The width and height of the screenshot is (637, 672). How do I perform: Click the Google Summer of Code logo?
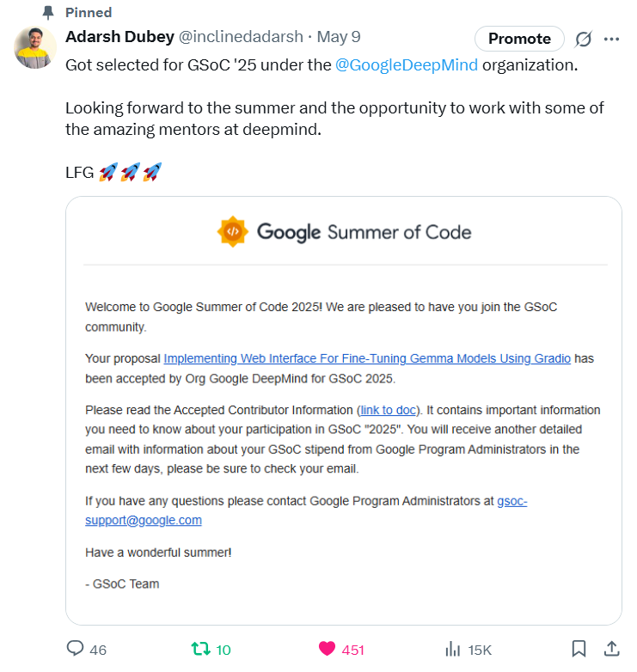[x=344, y=232]
